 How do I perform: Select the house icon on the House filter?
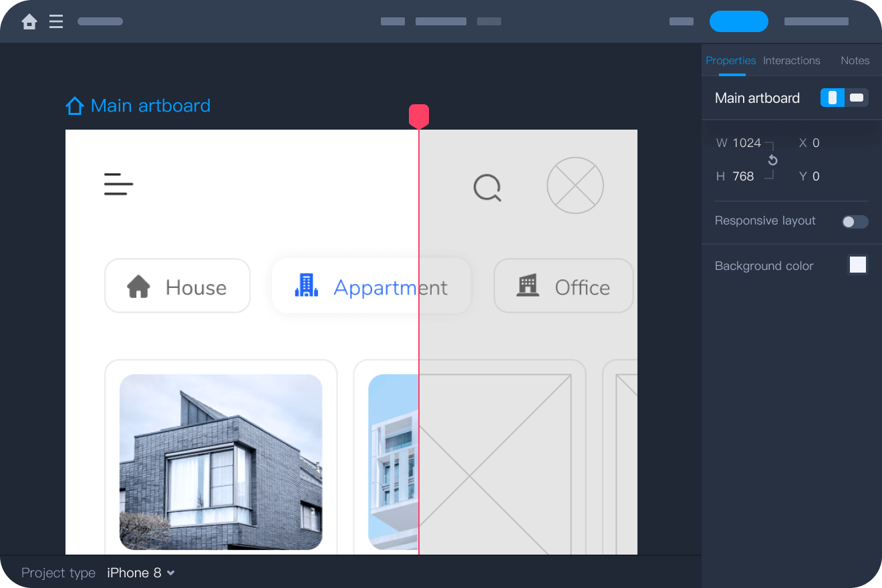tap(139, 286)
